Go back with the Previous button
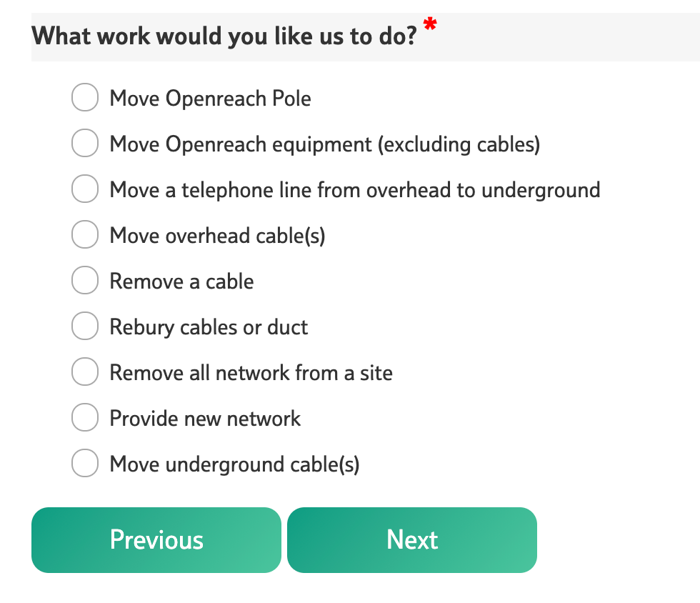The height and width of the screenshot is (603, 700). pyautogui.click(x=156, y=540)
